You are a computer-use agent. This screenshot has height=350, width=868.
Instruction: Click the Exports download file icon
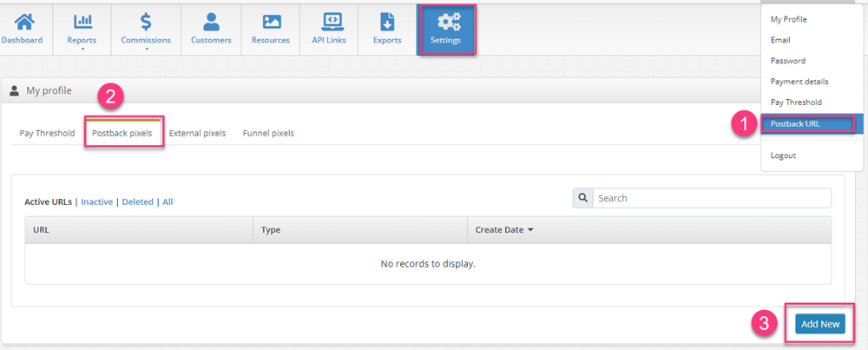coord(387,21)
